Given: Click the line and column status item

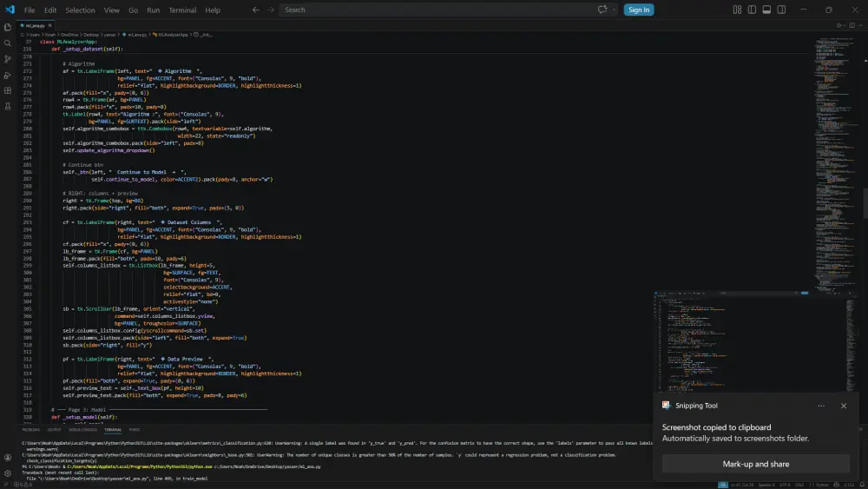Looking at the screenshot, I should point(742,485).
